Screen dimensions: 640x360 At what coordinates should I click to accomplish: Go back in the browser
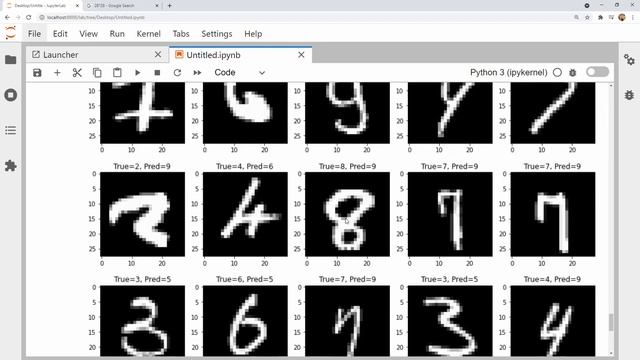point(7,18)
